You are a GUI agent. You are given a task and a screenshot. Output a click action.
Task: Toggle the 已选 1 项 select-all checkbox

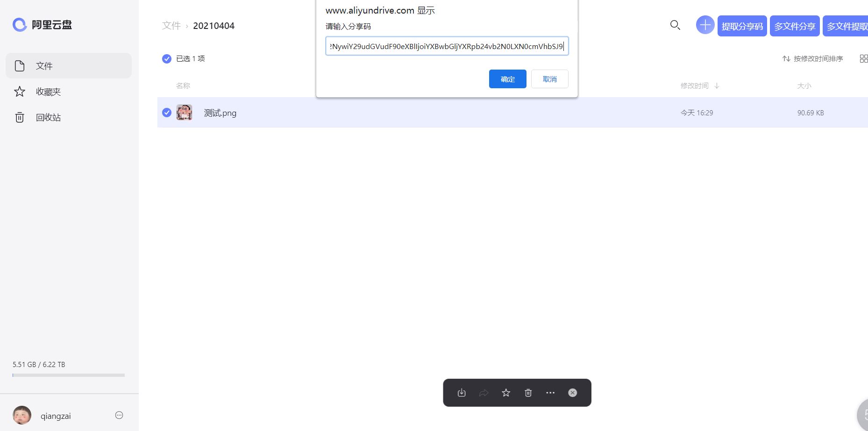167,58
